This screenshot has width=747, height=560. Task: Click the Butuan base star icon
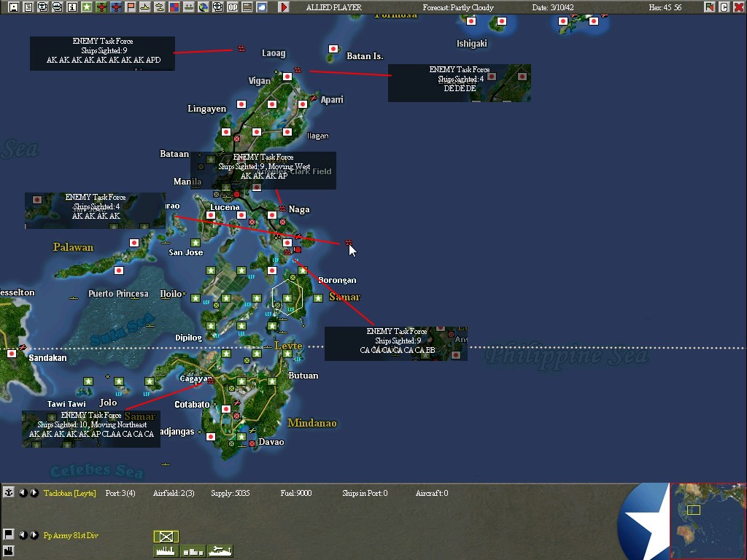[272, 381]
